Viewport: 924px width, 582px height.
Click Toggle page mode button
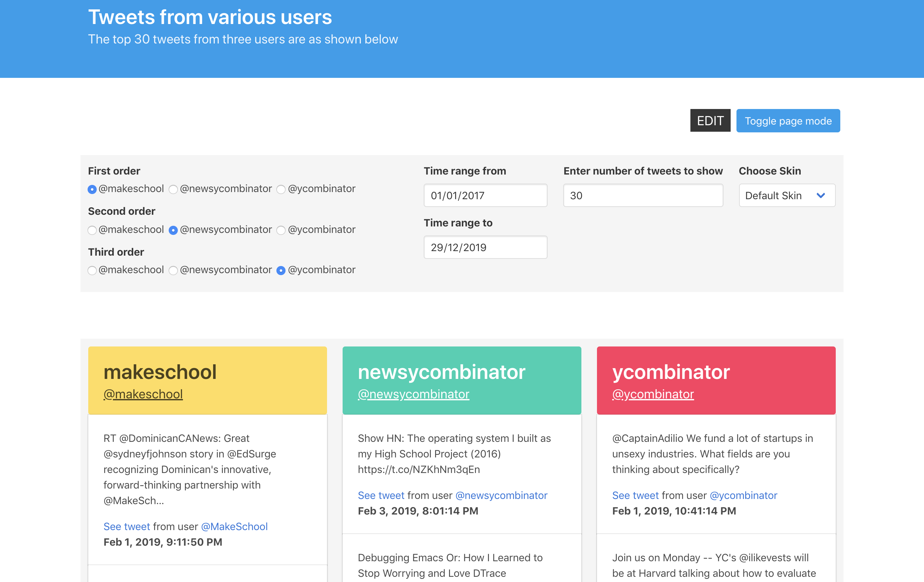click(788, 121)
